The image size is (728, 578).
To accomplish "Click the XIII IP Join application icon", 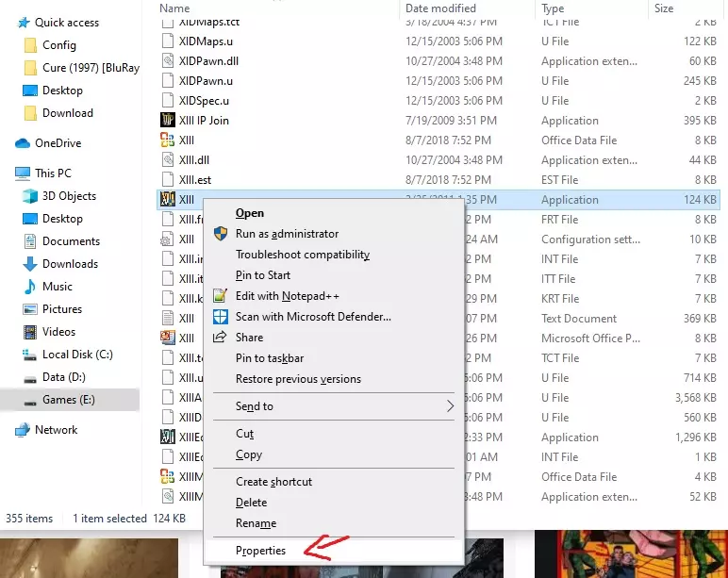I will (x=168, y=121).
